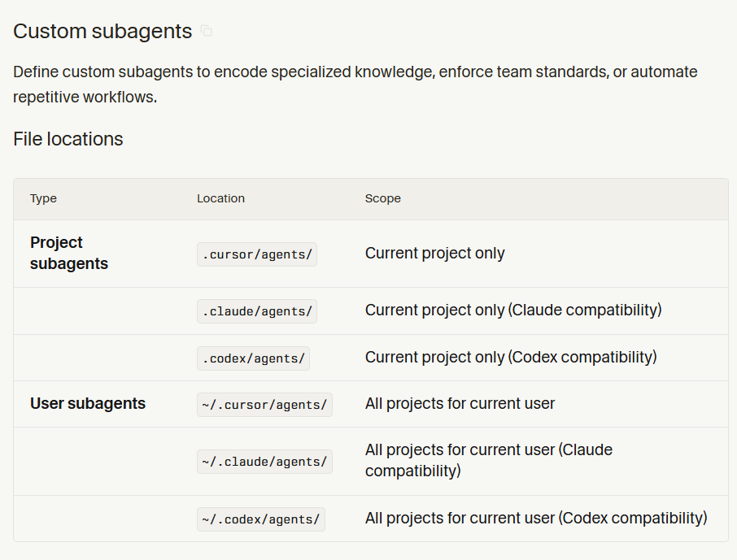
Task: Click the ~/.claude/agents/ code path
Action: tap(264, 462)
